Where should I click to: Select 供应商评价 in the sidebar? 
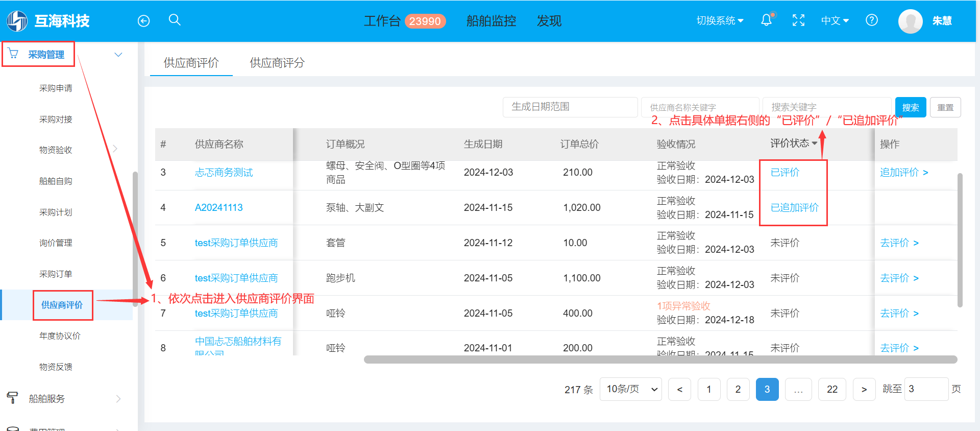point(62,305)
